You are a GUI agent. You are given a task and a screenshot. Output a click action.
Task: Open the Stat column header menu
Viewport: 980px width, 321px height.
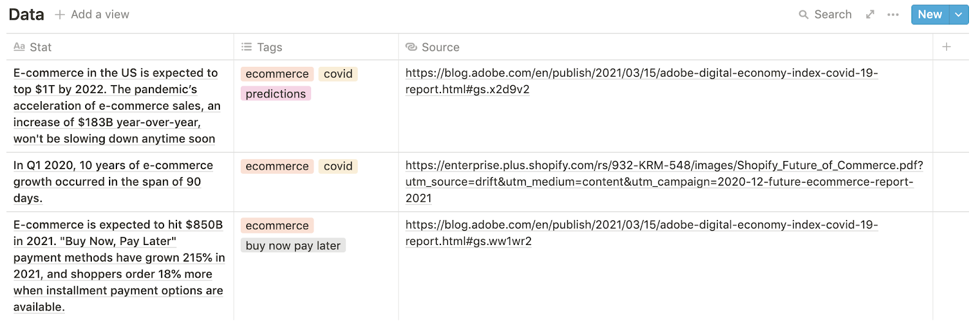pos(40,47)
